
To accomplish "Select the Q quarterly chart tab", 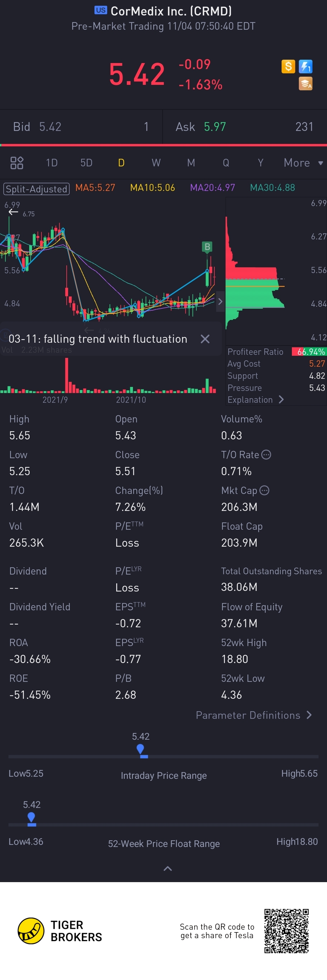I will [x=226, y=163].
